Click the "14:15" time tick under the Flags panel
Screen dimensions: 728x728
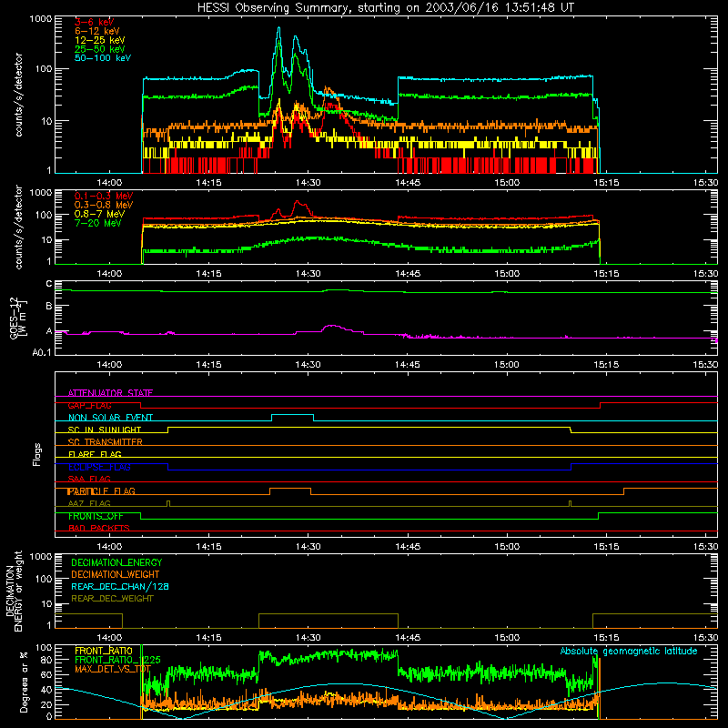click(208, 547)
